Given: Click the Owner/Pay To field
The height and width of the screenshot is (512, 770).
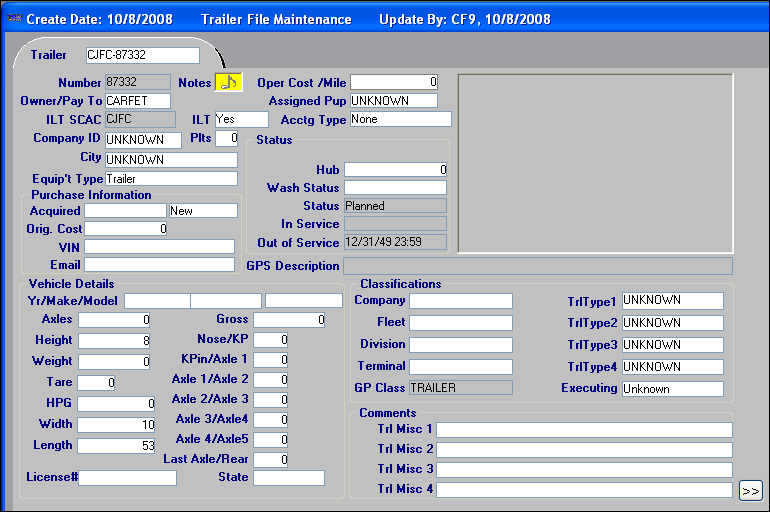Looking at the screenshot, I should 138,101.
